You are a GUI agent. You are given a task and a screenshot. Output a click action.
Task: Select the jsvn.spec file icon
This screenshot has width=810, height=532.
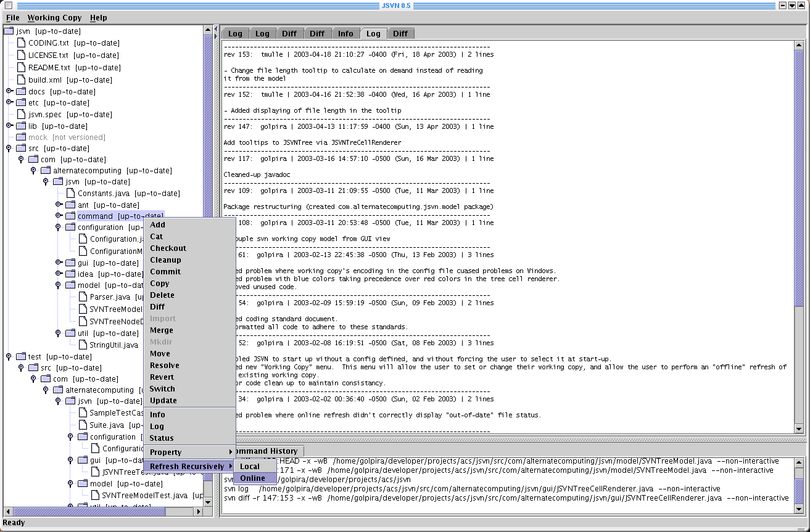[x=21, y=114]
